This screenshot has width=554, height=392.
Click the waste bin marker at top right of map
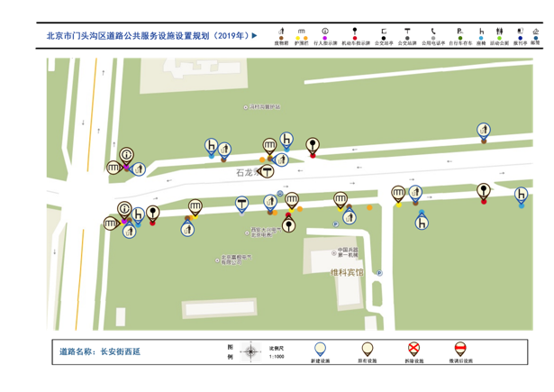(x=484, y=131)
